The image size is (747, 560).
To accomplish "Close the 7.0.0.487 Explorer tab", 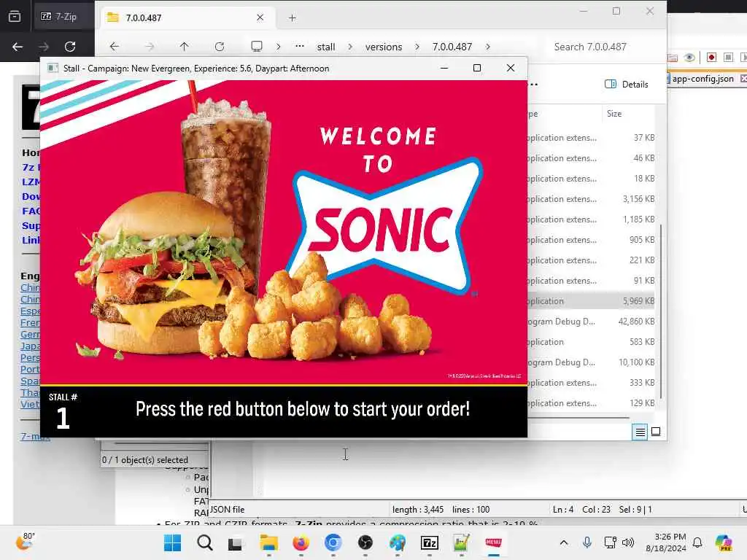I will point(260,17).
